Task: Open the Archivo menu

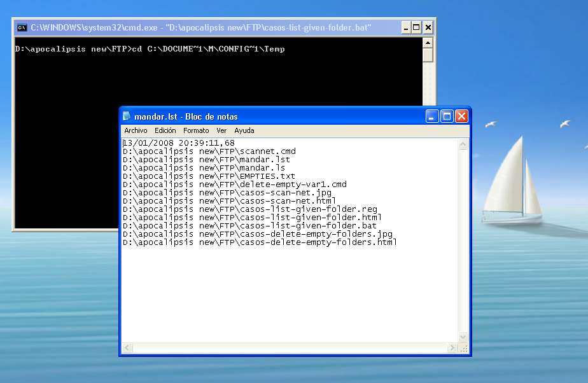Action: tap(136, 130)
